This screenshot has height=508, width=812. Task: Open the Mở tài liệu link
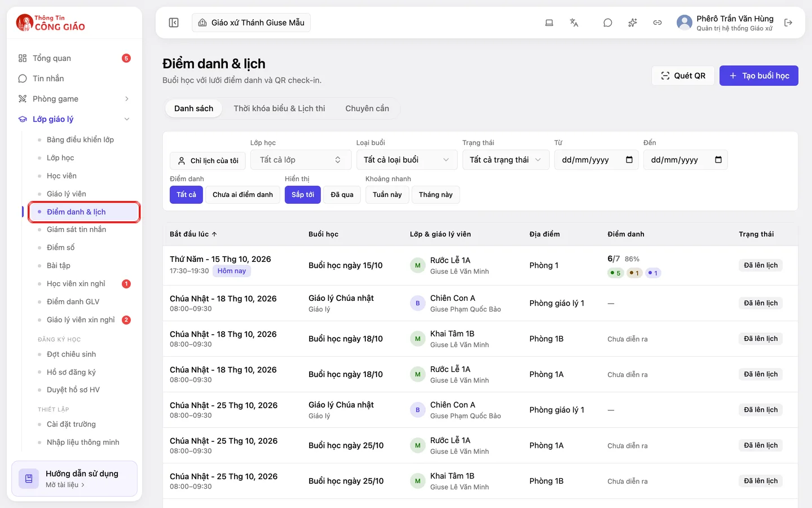coord(65,485)
